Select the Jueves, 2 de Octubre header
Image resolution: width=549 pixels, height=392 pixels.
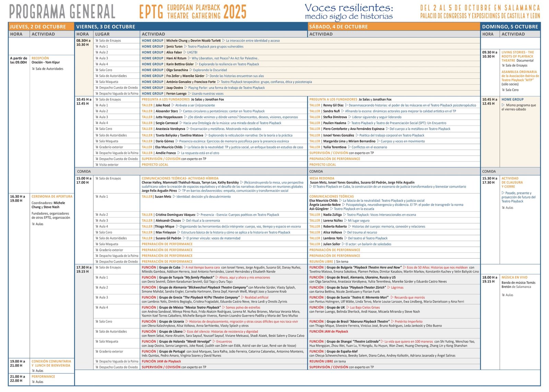point(38,26)
